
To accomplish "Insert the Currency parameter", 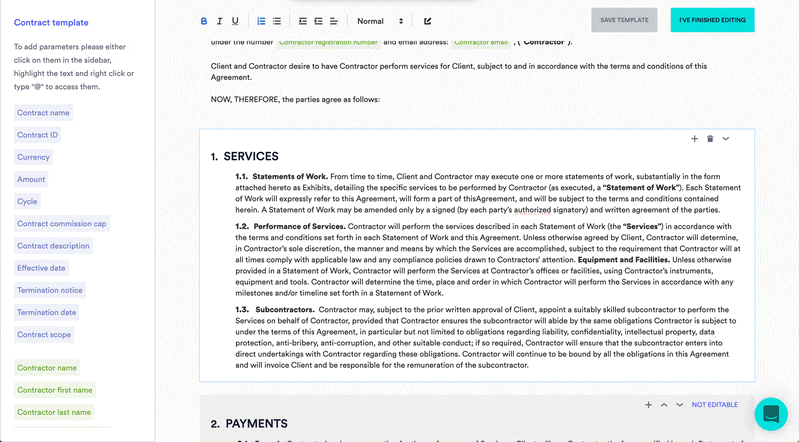I will pyautogui.click(x=33, y=157).
